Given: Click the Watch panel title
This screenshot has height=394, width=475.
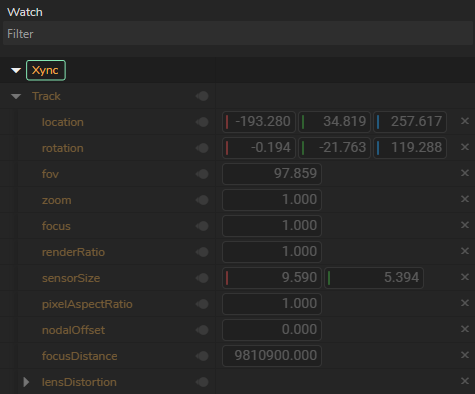Looking at the screenshot, I should (x=25, y=12).
